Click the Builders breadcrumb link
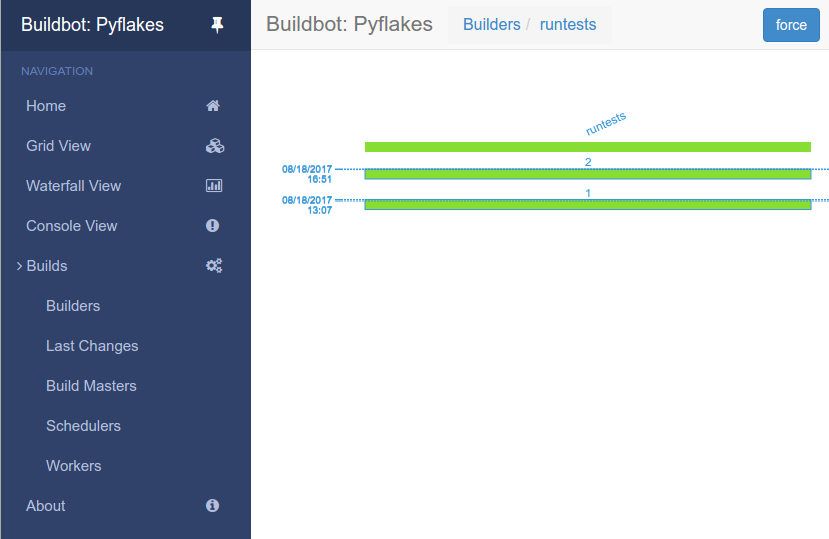Viewport: 829px width, 539px height. coord(491,25)
